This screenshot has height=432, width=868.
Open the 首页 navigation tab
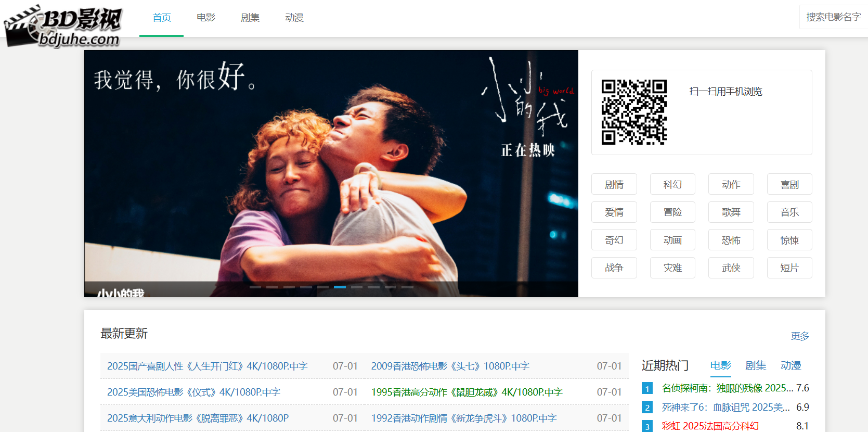tap(162, 18)
